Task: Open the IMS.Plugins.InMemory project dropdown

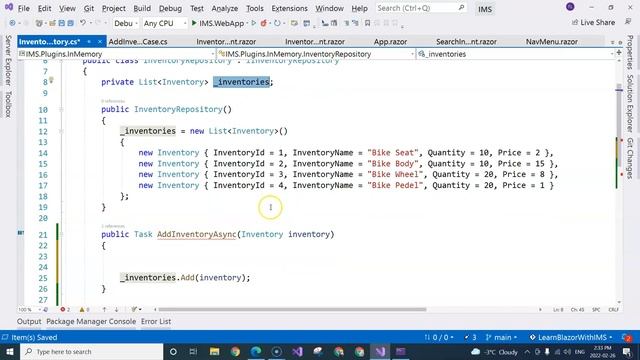Action: coord(117,54)
